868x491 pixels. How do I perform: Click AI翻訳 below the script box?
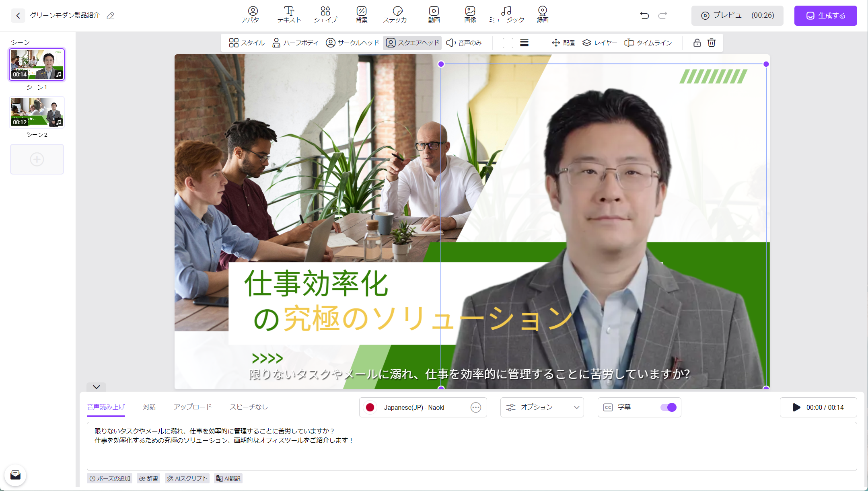point(228,479)
